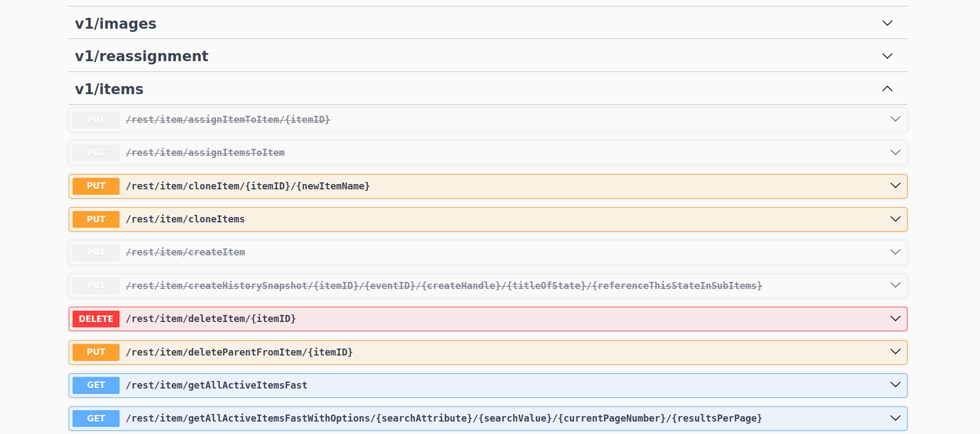Click PUT badge for cloneItem endpoint
The width and height of the screenshot is (980, 434).
pyautogui.click(x=96, y=186)
